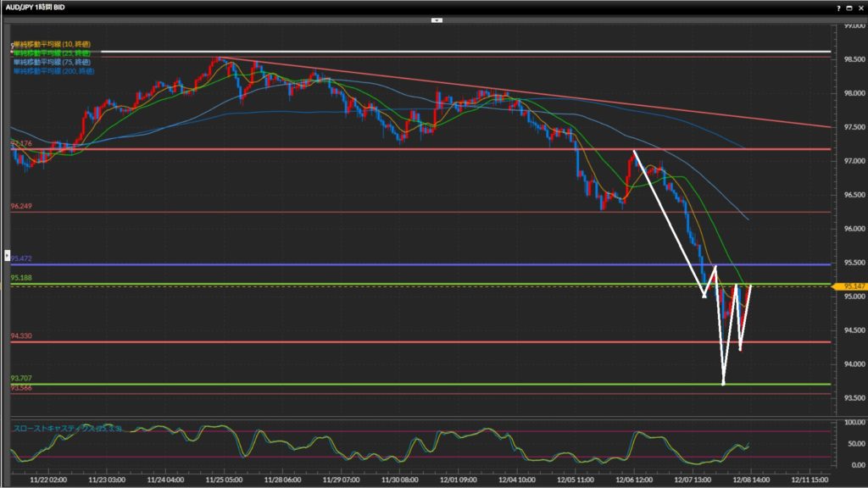Select the blue horizontal line at 95.472
Image resolution: width=868 pixels, height=488 pixels.
[339, 265]
